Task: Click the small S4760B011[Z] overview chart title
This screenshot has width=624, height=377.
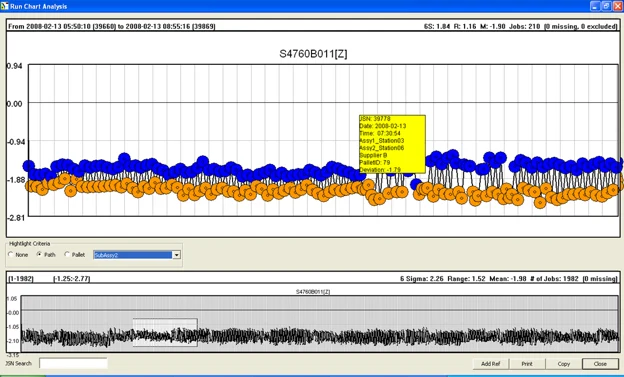Action: (313, 292)
